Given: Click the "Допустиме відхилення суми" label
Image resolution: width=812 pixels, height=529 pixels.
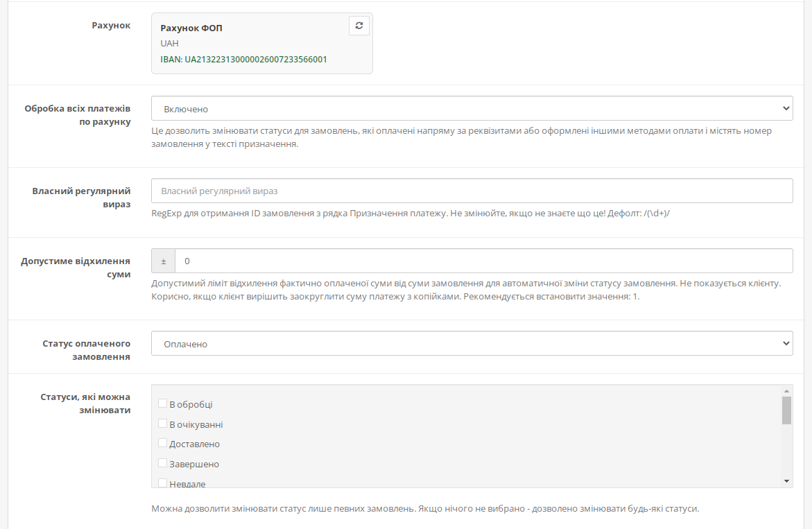Looking at the screenshot, I should point(76,268).
